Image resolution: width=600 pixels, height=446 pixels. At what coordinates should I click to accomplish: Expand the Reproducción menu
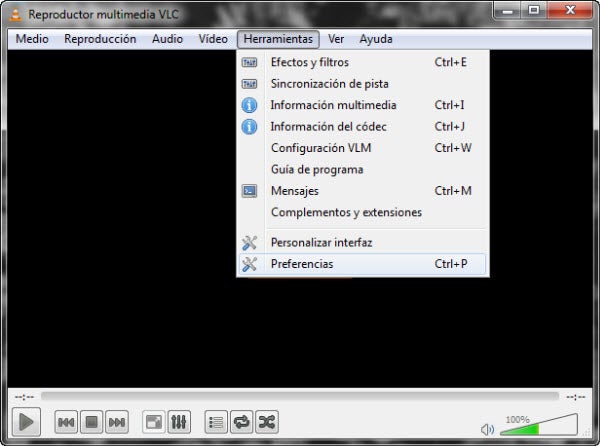[x=100, y=40]
